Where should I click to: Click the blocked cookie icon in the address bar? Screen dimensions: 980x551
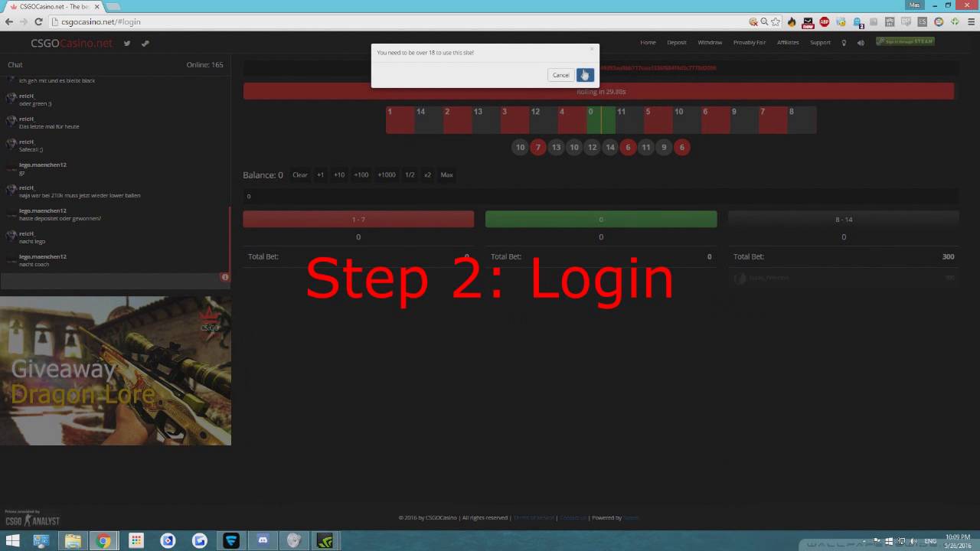(753, 22)
